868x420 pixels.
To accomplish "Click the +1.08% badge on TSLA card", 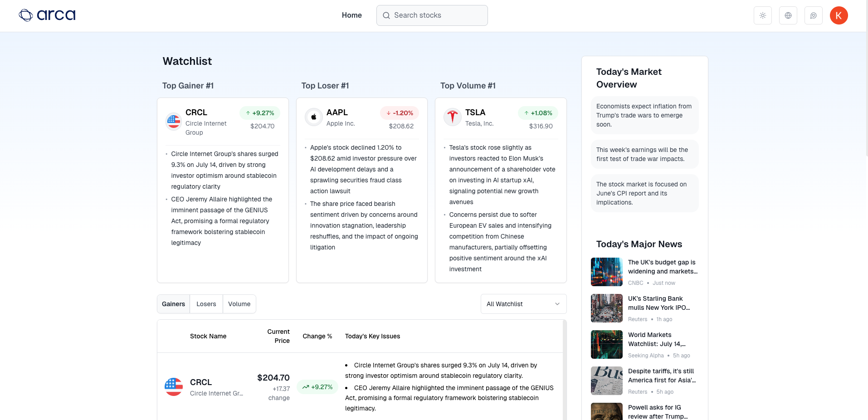I will (x=538, y=113).
